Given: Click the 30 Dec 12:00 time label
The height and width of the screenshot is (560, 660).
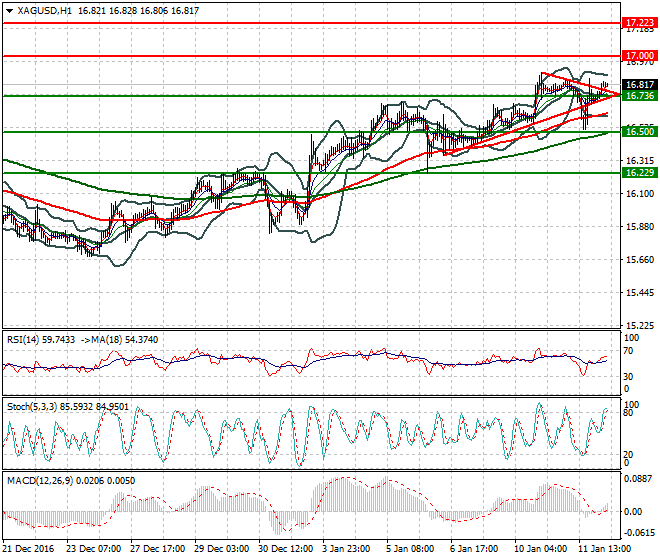Looking at the screenshot, I should (286, 549).
